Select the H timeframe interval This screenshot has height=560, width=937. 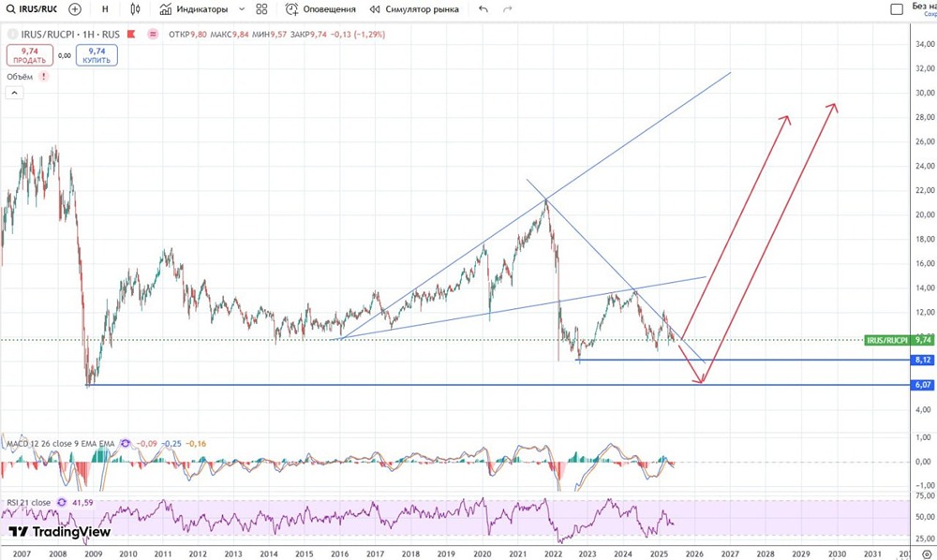tap(105, 9)
